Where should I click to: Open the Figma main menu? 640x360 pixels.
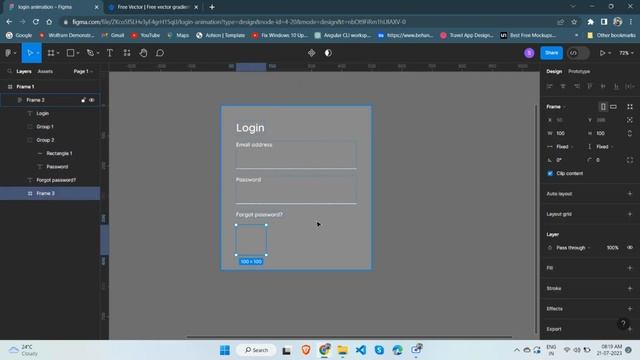8,53
